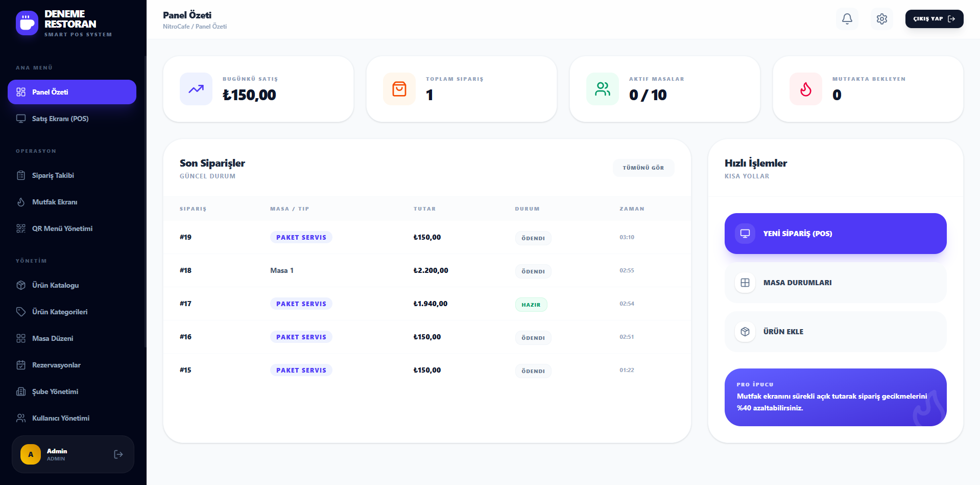Click NitroCafe breadcrumb link

coord(176,27)
